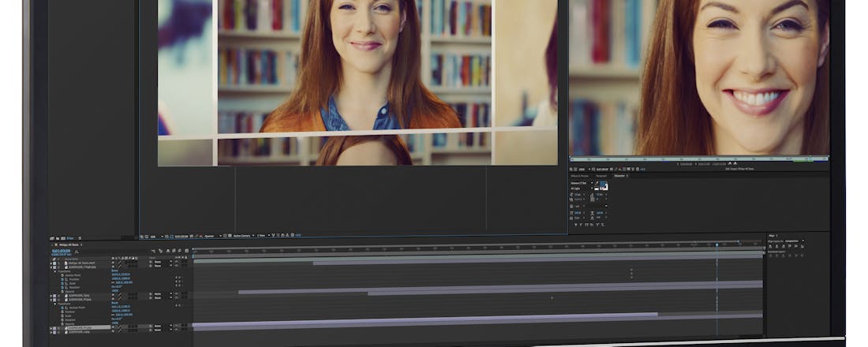Click the Active Camera view selector
868x347 pixels.
click(240, 236)
